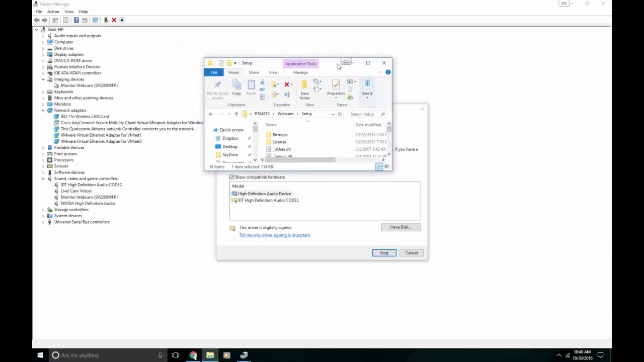
Task: Open Device Manager File menu
Action: [39, 12]
